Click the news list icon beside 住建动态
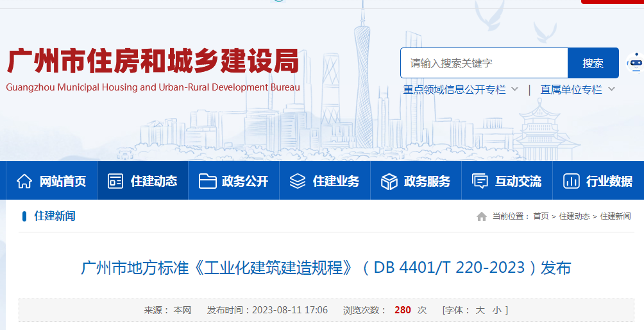This screenshot has height=330, width=644. pos(115,181)
